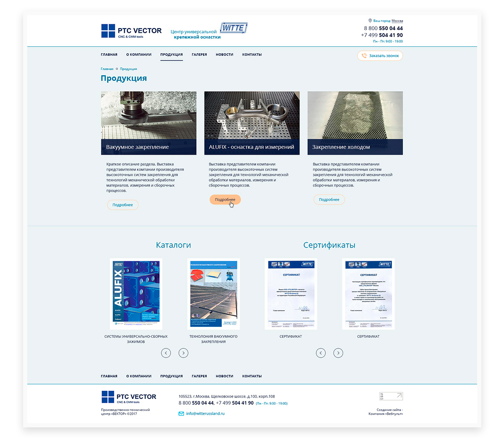This screenshot has height=440, width=504.
Task: Open ГАЛЕРЕЯ in footer navigation
Action: tap(199, 376)
